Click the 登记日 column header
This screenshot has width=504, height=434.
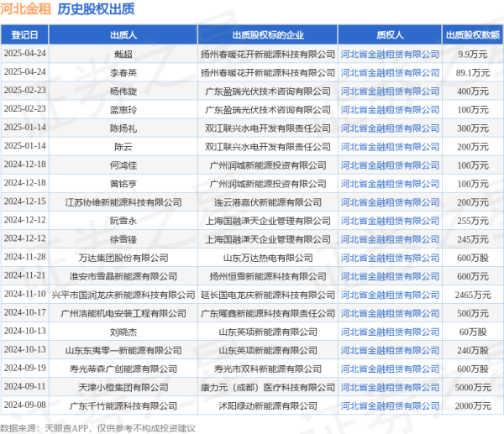pyautogui.click(x=24, y=34)
